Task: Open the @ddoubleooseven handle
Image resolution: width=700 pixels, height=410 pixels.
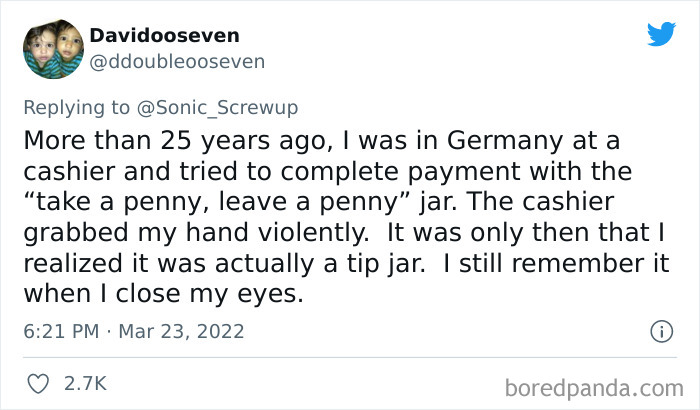Action: [x=178, y=62]
